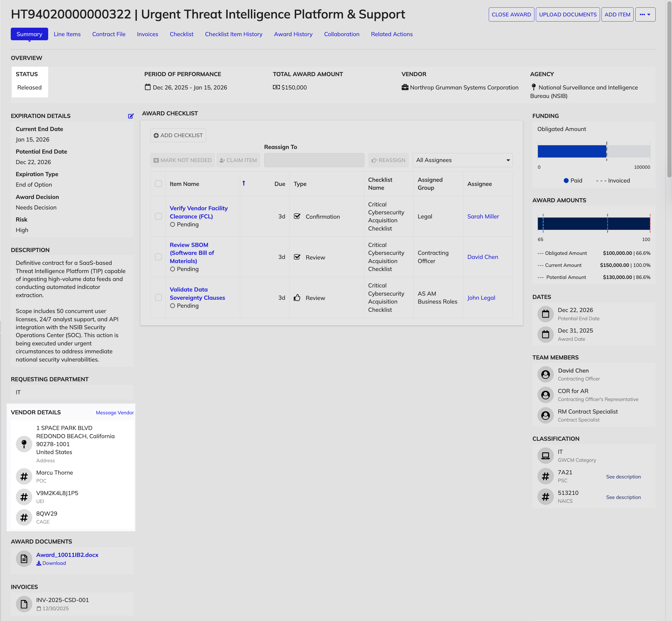The width and height of the screenshot is (672, 621).
Task: Click David Chen's team member avatar icon
Action: pyautogui.click(x=545, y=374)
